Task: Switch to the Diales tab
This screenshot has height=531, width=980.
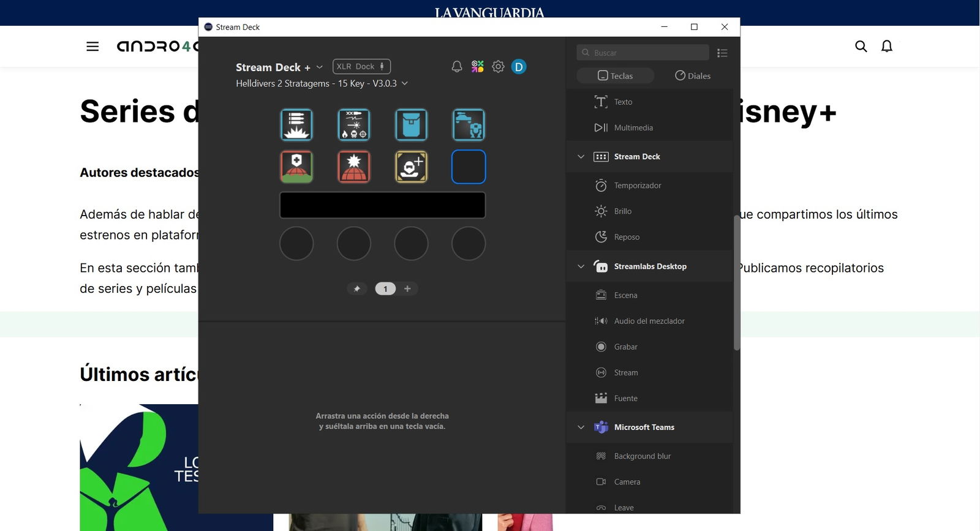Action: [693, 76]
